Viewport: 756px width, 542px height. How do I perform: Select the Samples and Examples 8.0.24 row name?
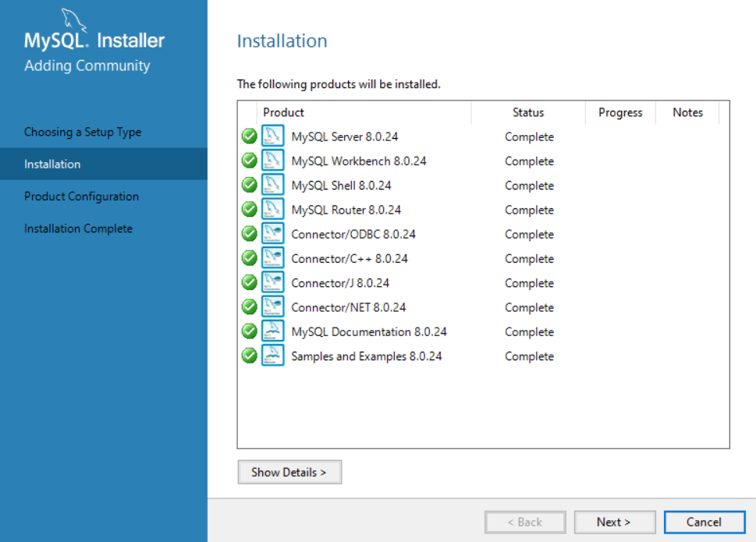(x=367, y=356)
